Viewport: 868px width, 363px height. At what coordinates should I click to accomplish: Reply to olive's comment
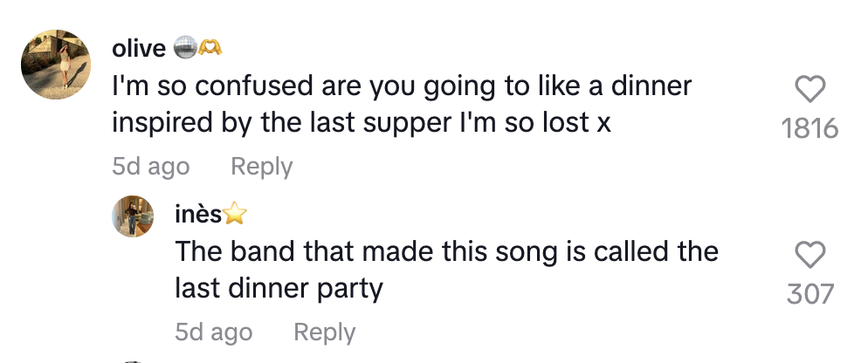pos(261,167)
